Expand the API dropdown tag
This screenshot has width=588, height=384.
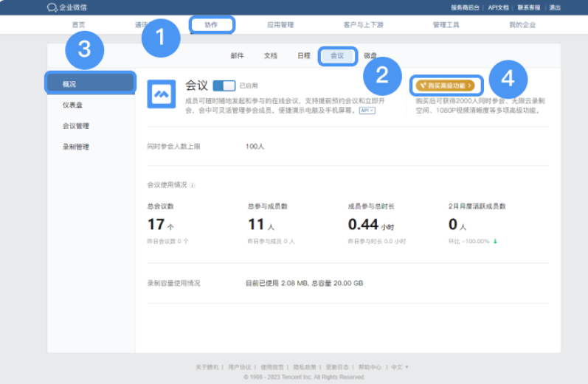(367, 111)
